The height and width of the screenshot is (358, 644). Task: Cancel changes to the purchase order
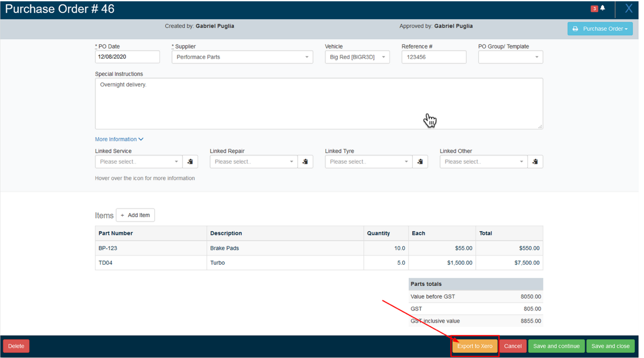(513, 346)
